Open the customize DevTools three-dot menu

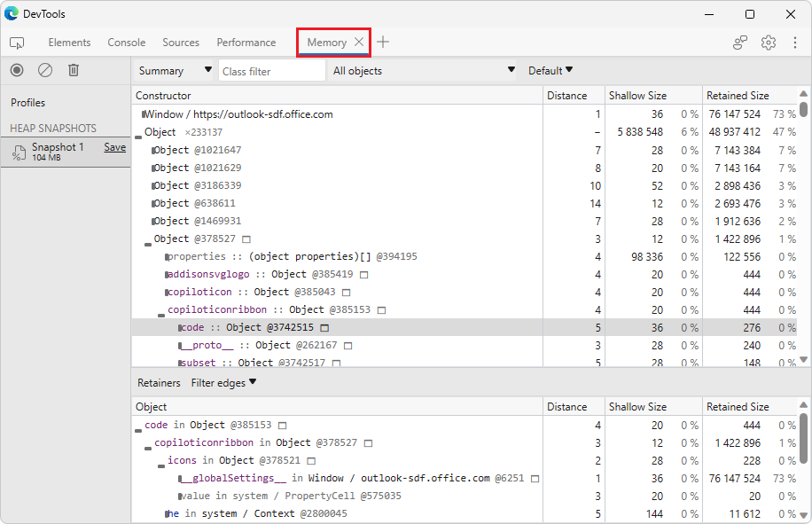[794, 43]
